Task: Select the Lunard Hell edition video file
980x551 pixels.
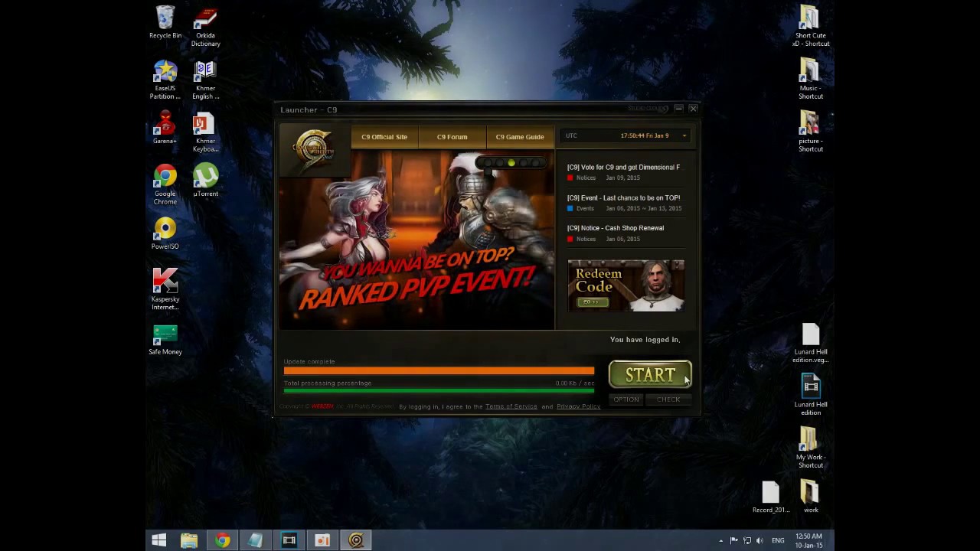Action: (811, 396)
